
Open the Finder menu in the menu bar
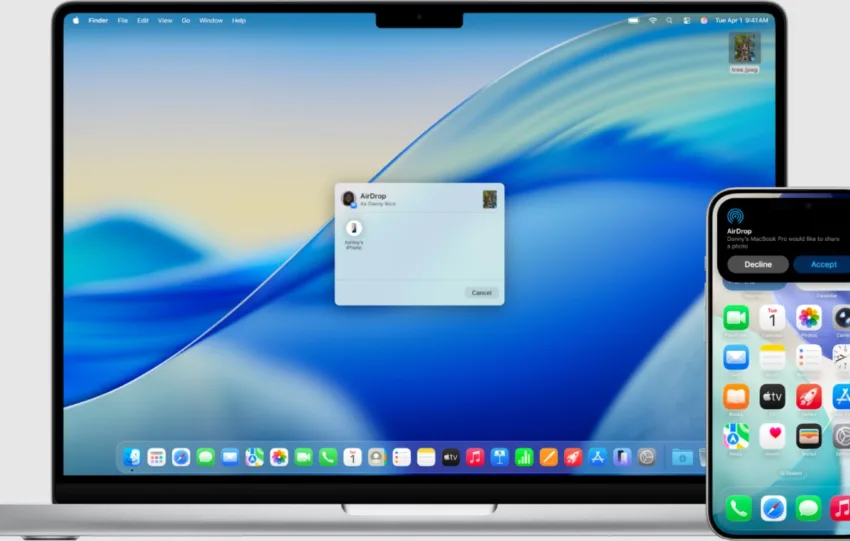click(98, 20)
